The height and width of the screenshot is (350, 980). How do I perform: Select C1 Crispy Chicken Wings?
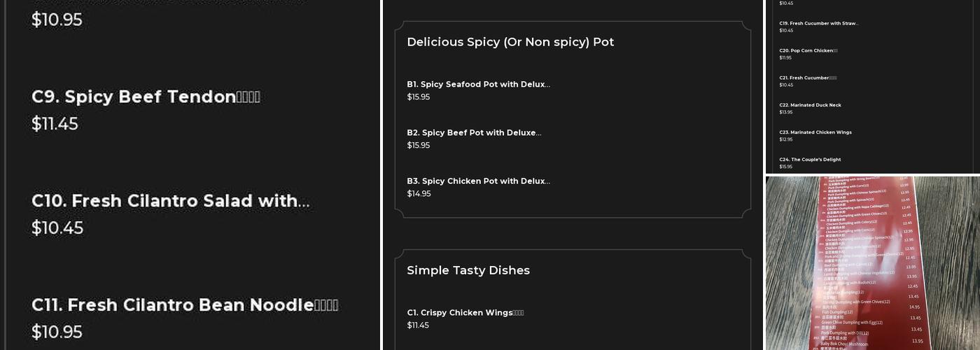pos(465,313)
